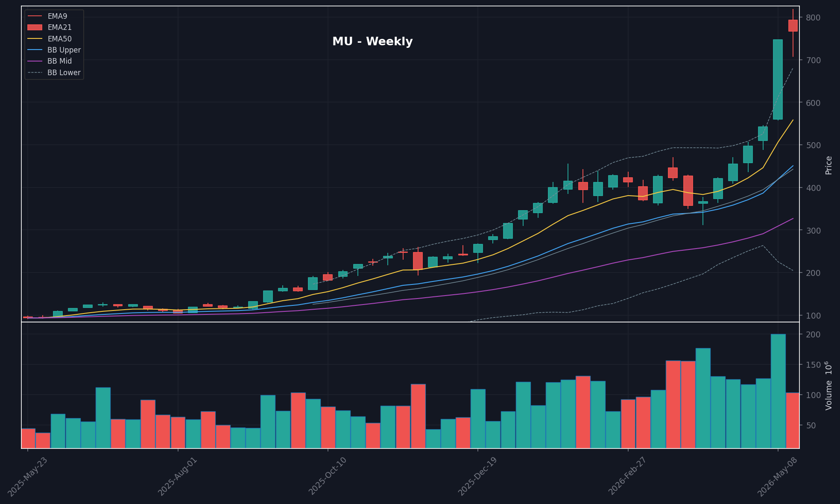Viewport: 840px width, 504px height.
Task: Select the BB Upper legend label
Action: pos(64,50)
